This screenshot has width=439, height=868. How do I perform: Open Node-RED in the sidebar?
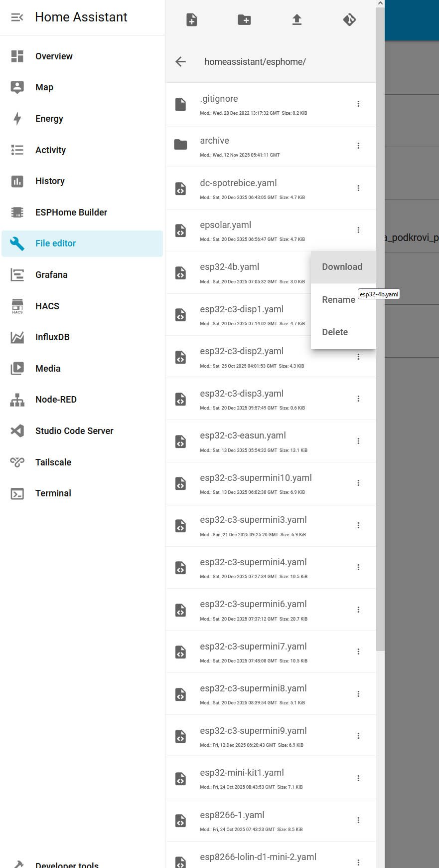coord(56,400)
